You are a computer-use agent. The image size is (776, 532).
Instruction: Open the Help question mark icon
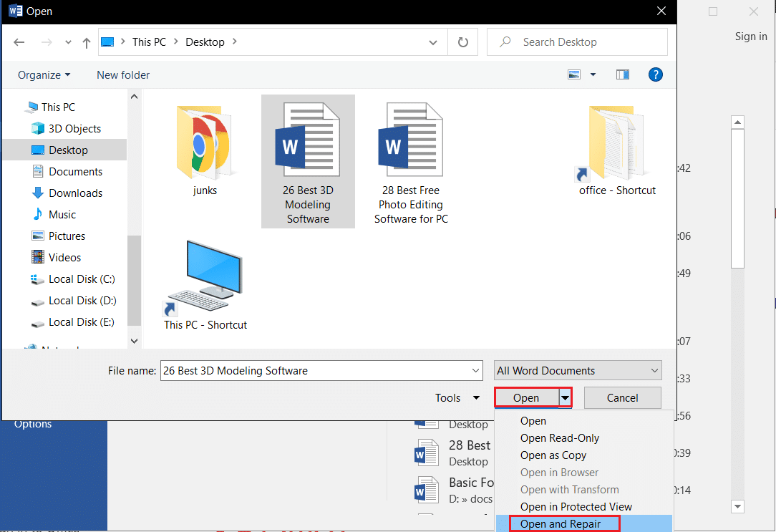pyautogui.click(x=655, y=74)
